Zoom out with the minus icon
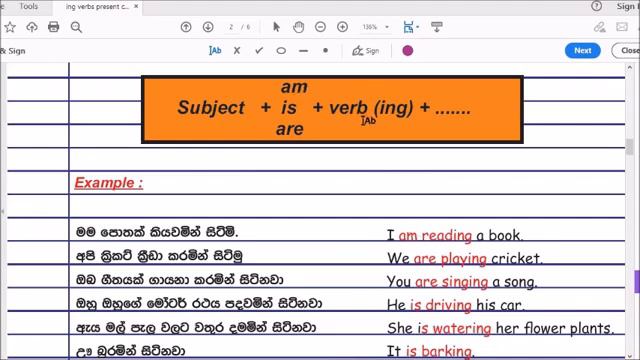This screenshot has width=640, height=360. [320, 27]
